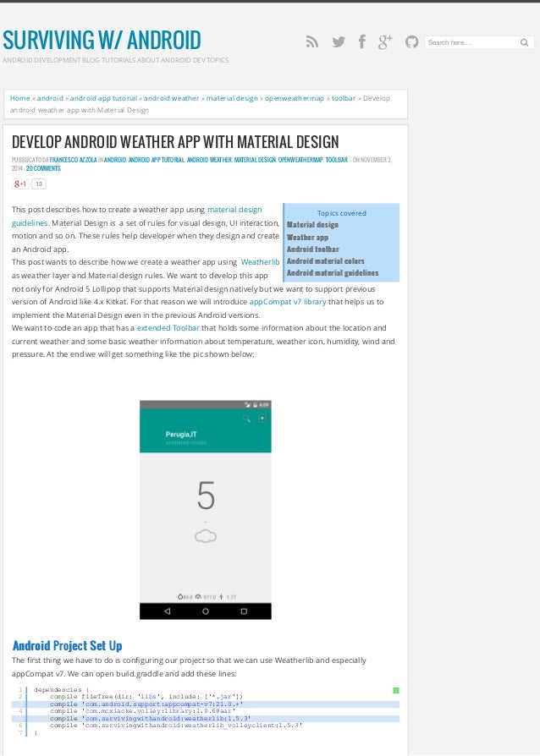Follow the Weatherlib link
Viewport: 540px width, 756px height.
(x=260, y=262)
